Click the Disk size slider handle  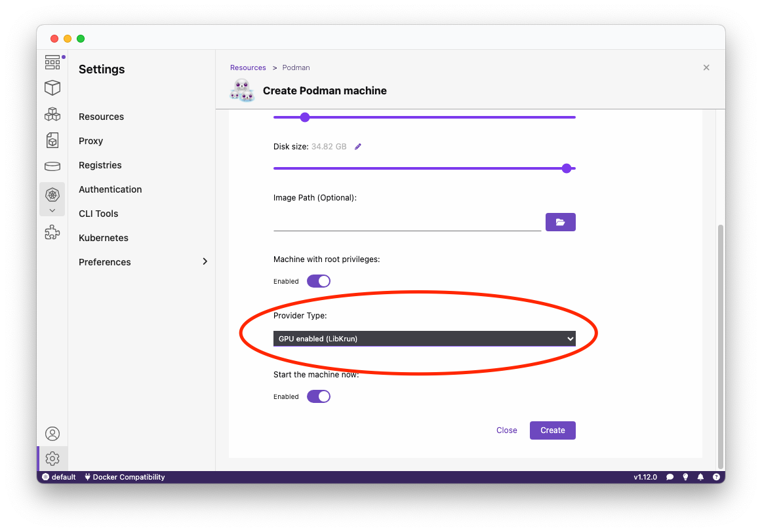click(x=567, y=168)
